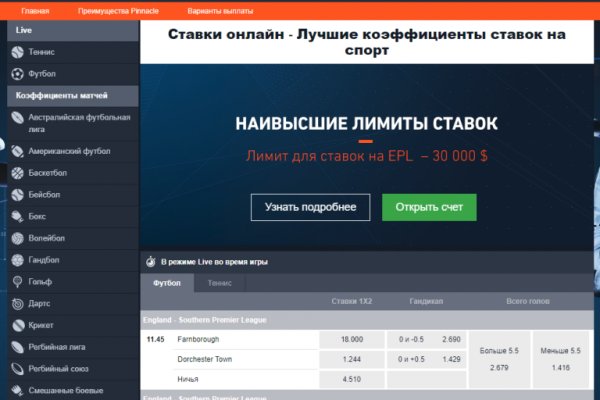Image resolution: width=600 pixels, height=400 pixels.
Task: Click the Узнать подробнее button
Action: [x=310, y=207]
